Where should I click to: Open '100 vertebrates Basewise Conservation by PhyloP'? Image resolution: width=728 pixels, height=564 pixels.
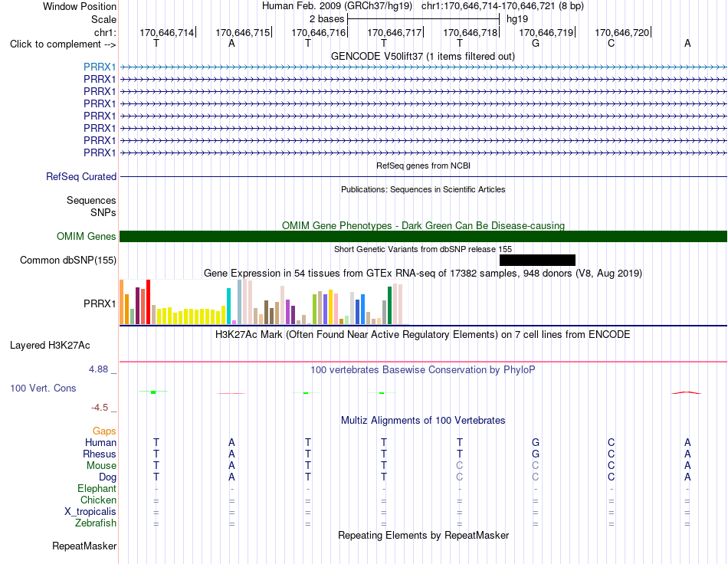coord(422,370)
